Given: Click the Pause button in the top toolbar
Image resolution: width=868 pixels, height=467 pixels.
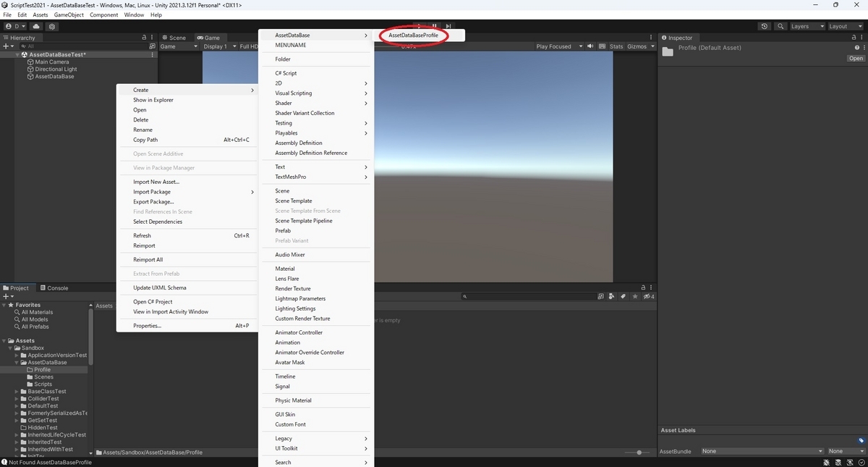Looking at the screenshot, I should tap(434, 25).
